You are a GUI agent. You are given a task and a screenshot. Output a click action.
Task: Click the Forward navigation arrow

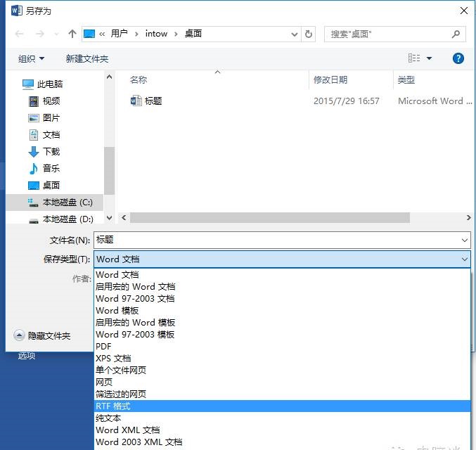pos(40,34)
